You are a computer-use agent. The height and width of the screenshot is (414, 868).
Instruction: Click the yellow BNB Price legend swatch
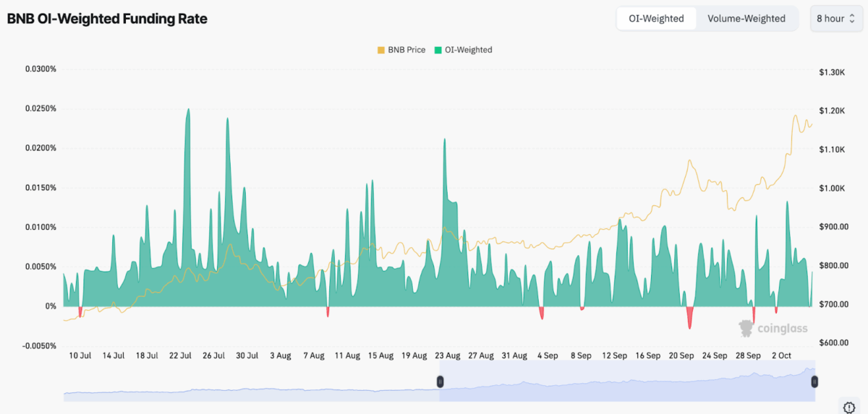[380, 50]
